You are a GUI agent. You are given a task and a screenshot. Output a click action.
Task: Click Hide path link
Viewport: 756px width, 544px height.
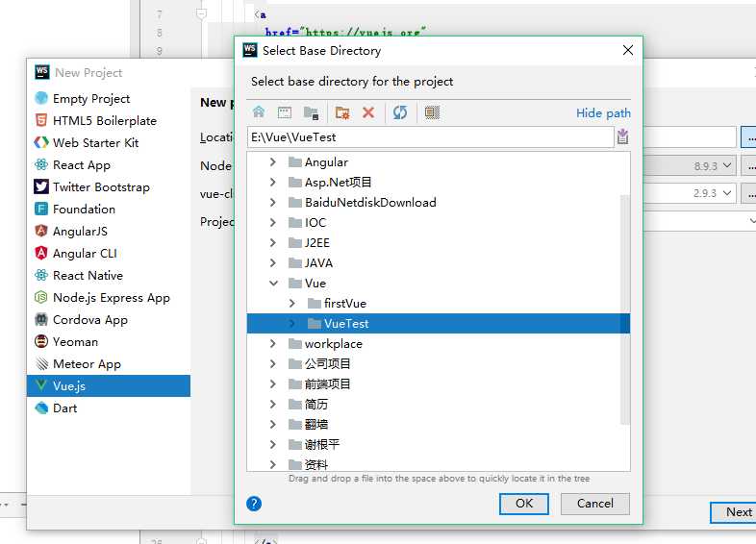[x=603, y=113]
